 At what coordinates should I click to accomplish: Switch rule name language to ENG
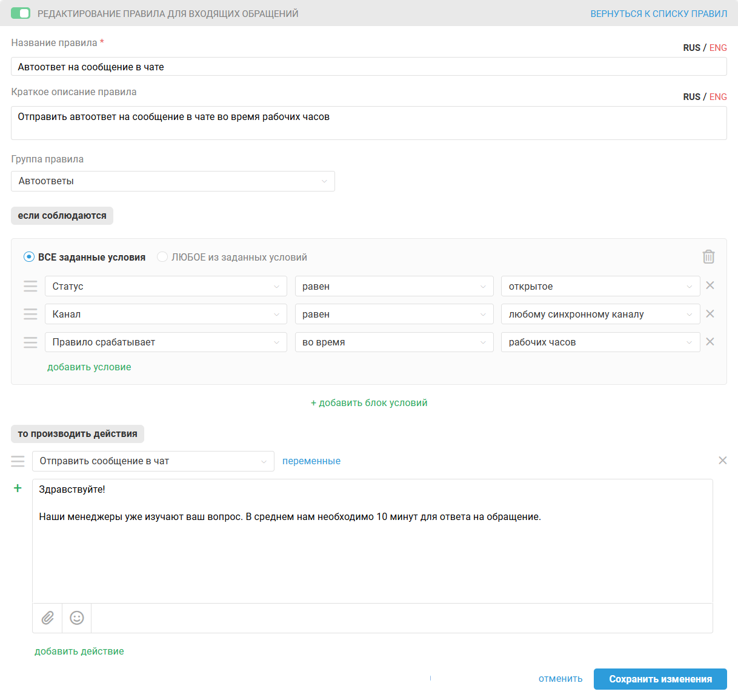click(x=718, y=48)
